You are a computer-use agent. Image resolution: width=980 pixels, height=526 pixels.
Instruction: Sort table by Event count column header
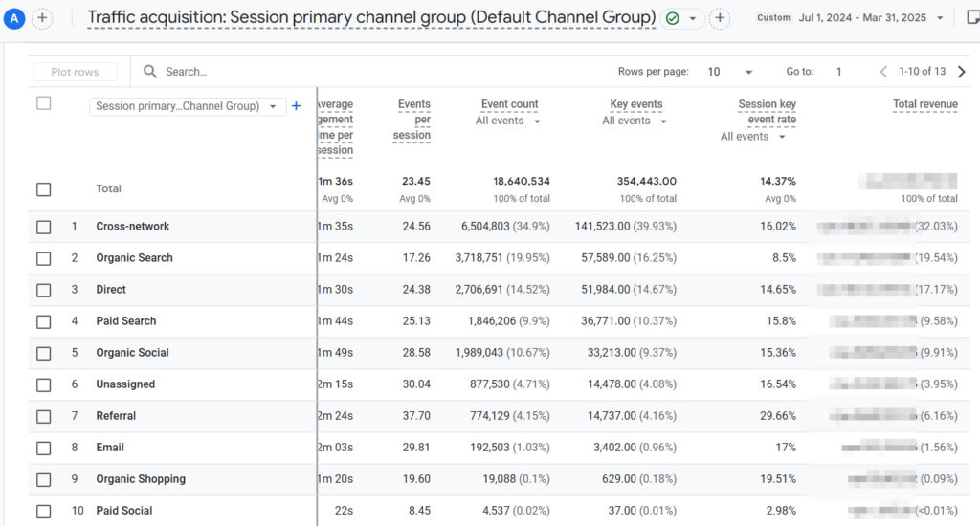(x=509, y=104)
